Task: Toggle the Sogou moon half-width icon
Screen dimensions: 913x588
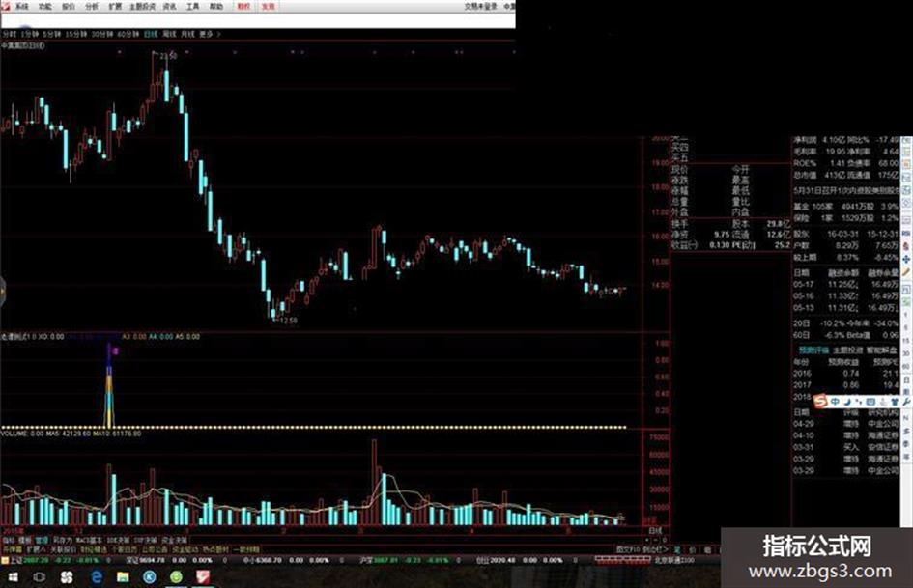Action: coord(847,402)
